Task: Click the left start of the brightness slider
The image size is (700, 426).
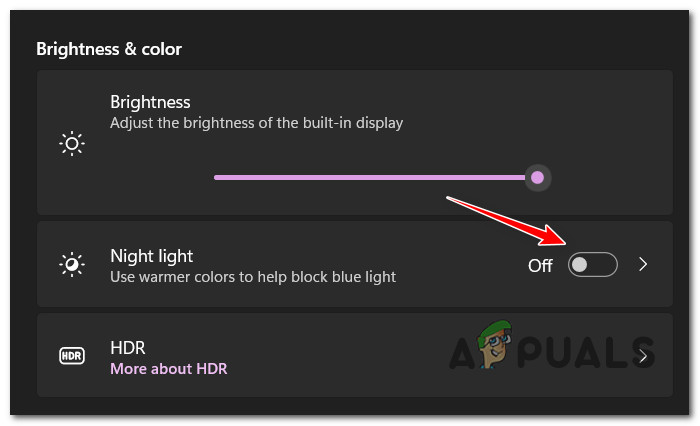Action: [x=217, y=177]
